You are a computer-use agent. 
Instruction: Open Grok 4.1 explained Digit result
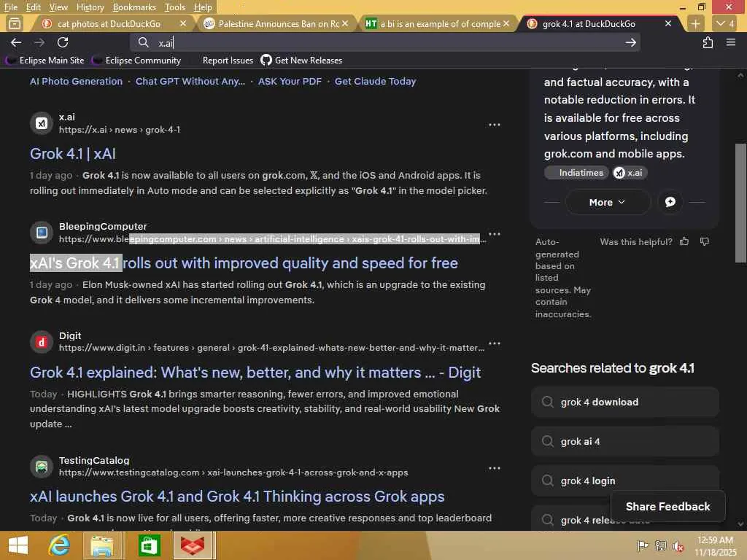255,373
